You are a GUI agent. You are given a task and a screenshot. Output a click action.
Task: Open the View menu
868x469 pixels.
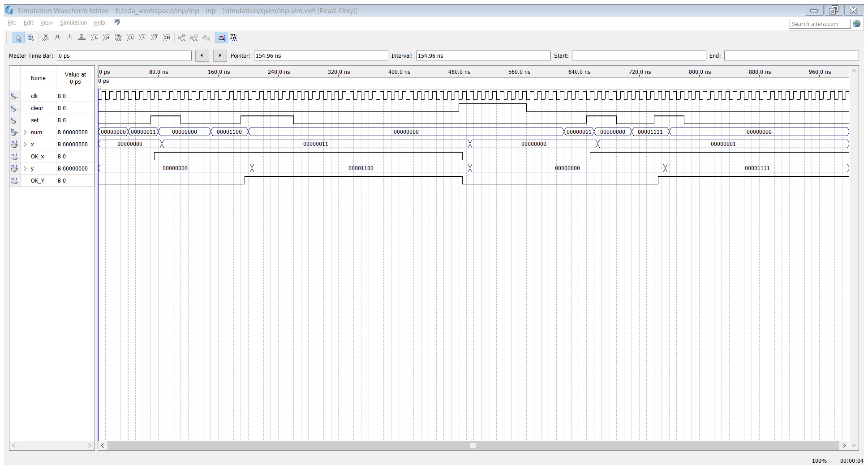coord(47,23)
